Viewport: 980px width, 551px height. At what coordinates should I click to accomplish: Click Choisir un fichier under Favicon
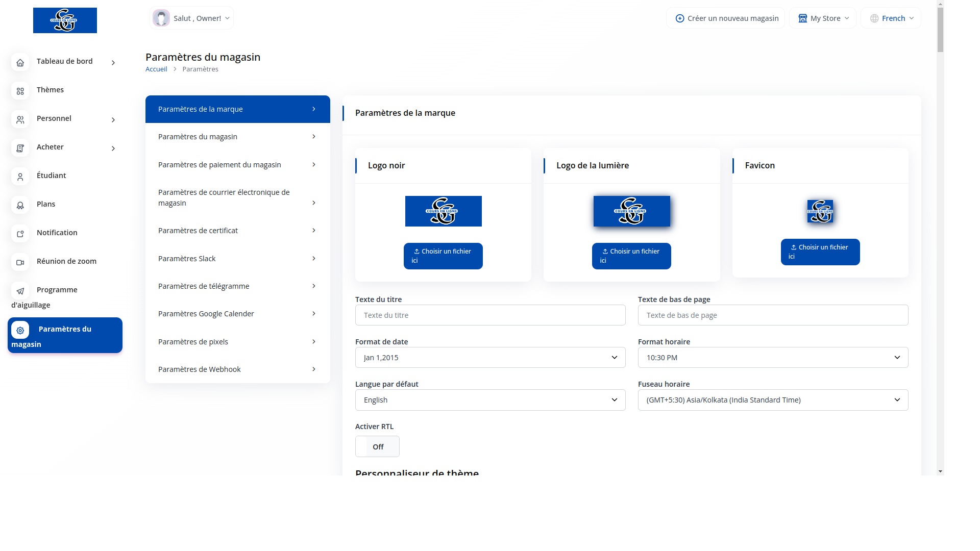click(820, 252)
